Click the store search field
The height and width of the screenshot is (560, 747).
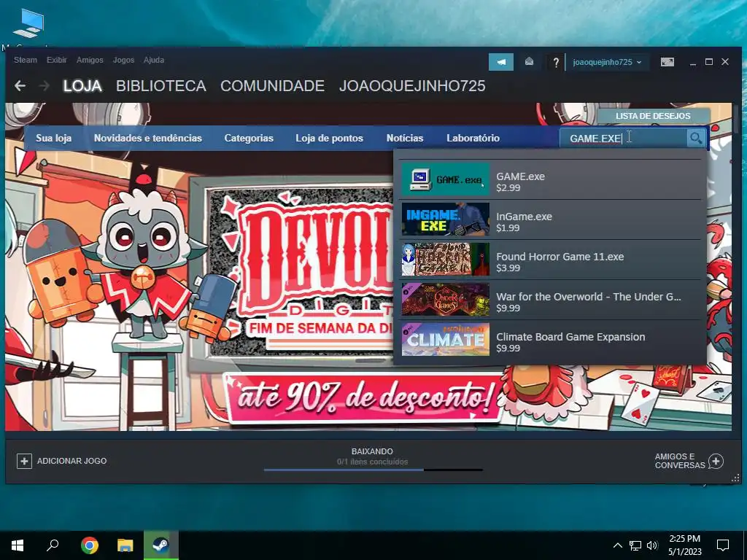(624, 138)
